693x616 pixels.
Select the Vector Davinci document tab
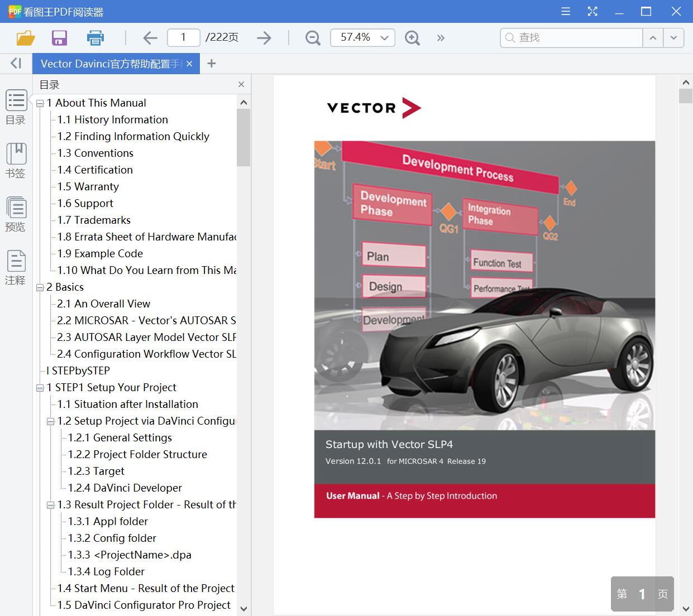point(111,64)
